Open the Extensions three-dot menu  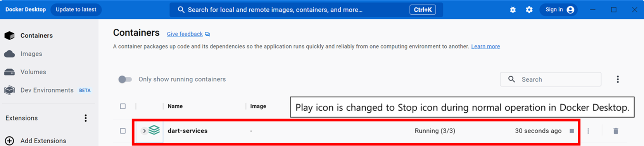[x=86, y=118]
